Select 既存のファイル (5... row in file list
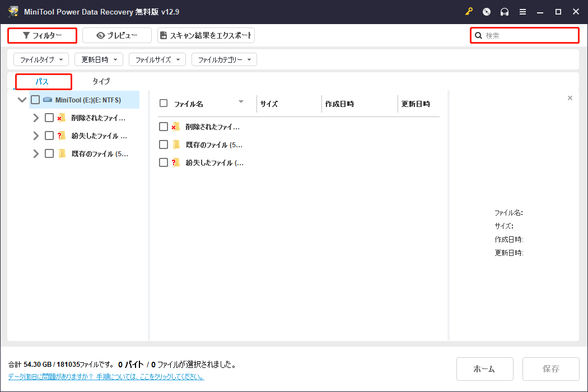Image resolution: width=588 pixels, height=392 pixels. click(x=298, y=145)
